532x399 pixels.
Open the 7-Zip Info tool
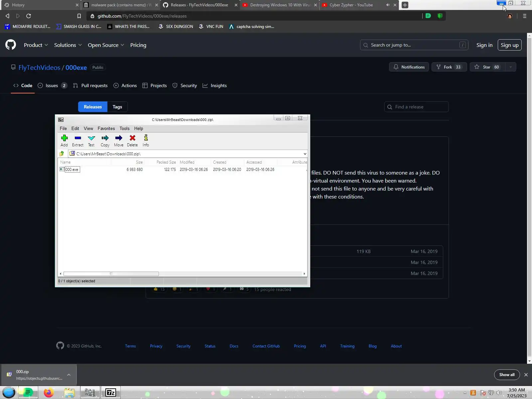pos(146,140)
